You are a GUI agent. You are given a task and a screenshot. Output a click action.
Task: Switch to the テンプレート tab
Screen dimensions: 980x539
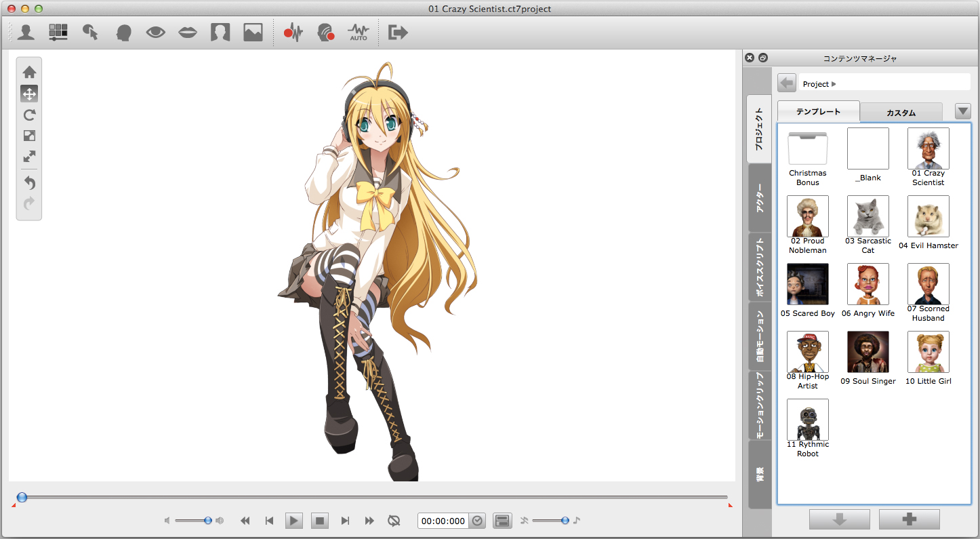coord(819,112)
